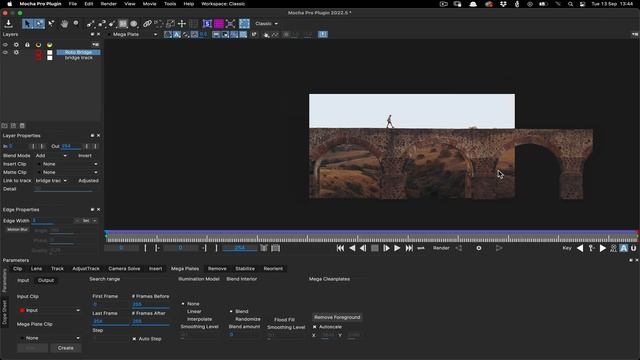This screenshot has height=360, width=640.
Task: Open the Edge Width Set dropdown arrow
Action: pos(95,221)
